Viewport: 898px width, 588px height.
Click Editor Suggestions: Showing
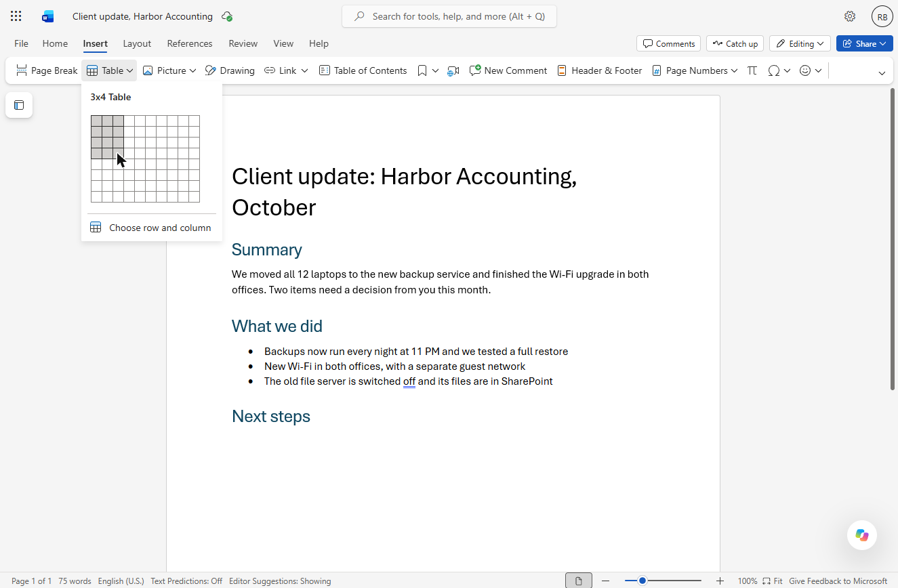(280, 581)
